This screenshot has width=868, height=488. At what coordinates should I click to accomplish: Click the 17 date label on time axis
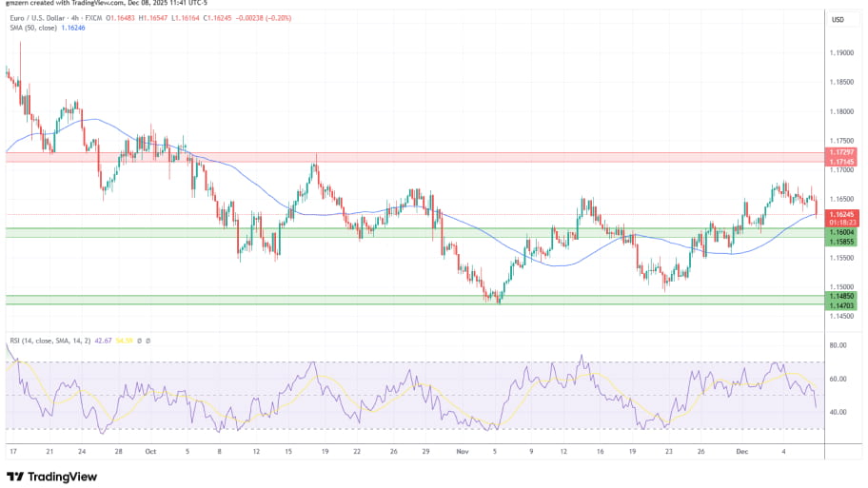click(x=13, y=452)
